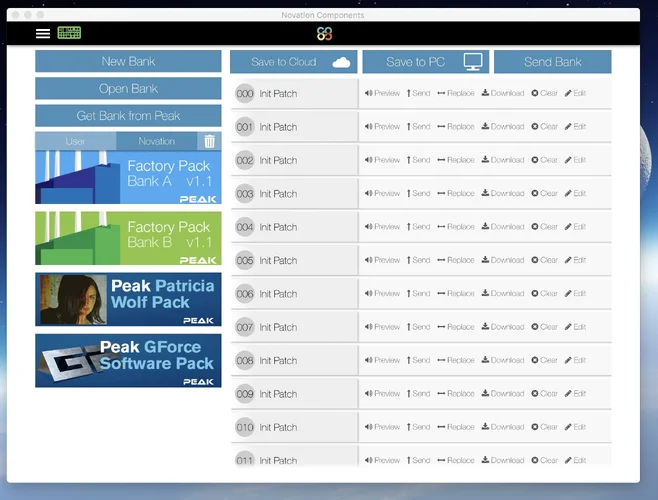Switch to the Novation tab
The height and width of the screenshot is (500, 658).
pyautogui.click(x=157, y=141)
